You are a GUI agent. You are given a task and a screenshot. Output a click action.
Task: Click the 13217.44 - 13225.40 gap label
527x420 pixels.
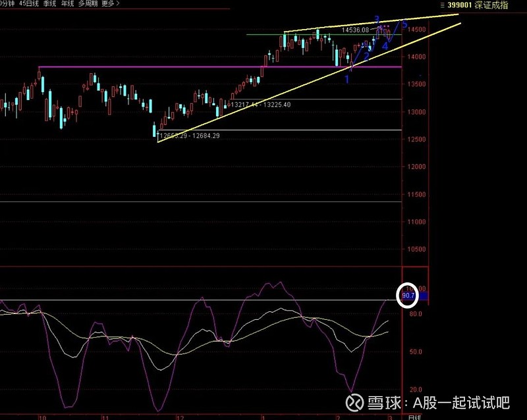261,105
